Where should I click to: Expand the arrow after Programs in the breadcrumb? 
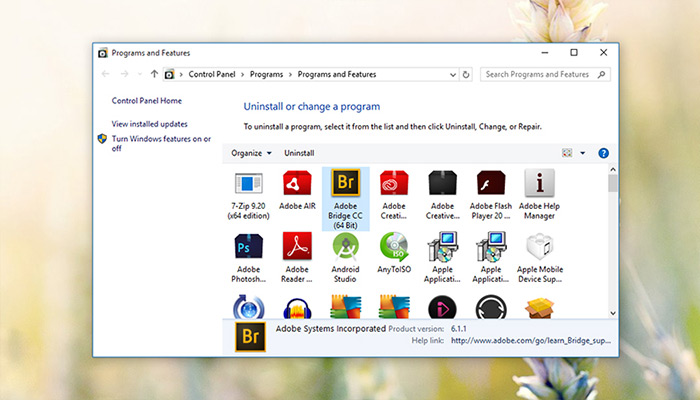pyautogui.click(x=290, y=75)
